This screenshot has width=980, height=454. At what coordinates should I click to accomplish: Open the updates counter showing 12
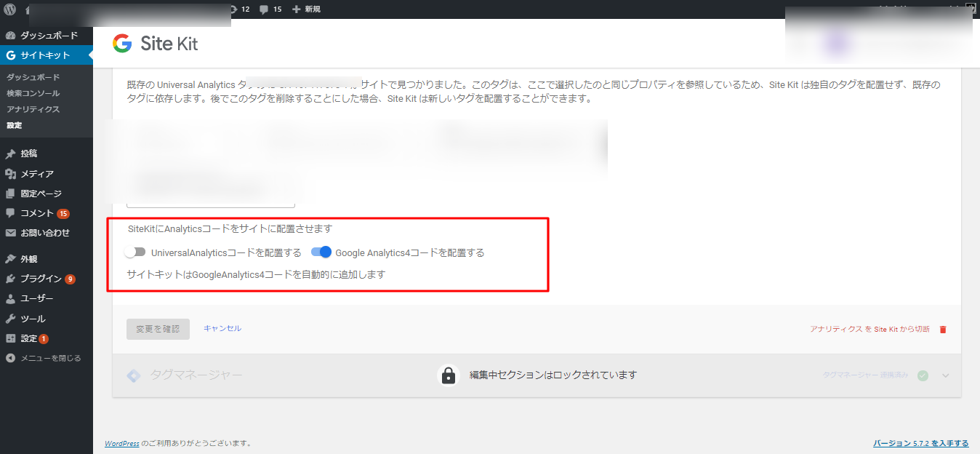(240, 9)
